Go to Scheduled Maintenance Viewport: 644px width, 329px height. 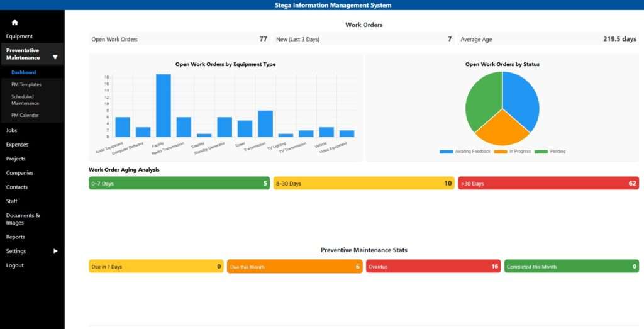pyautogui.click(x=25, y=99)
